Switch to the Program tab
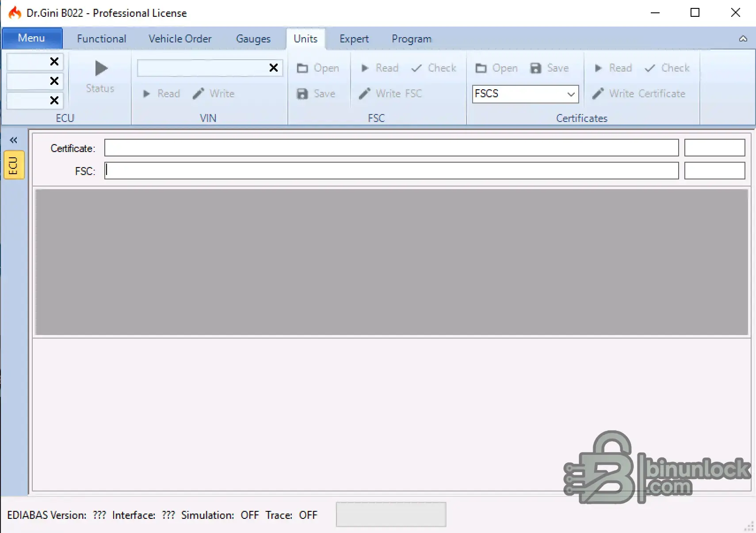 pos(412,39)
